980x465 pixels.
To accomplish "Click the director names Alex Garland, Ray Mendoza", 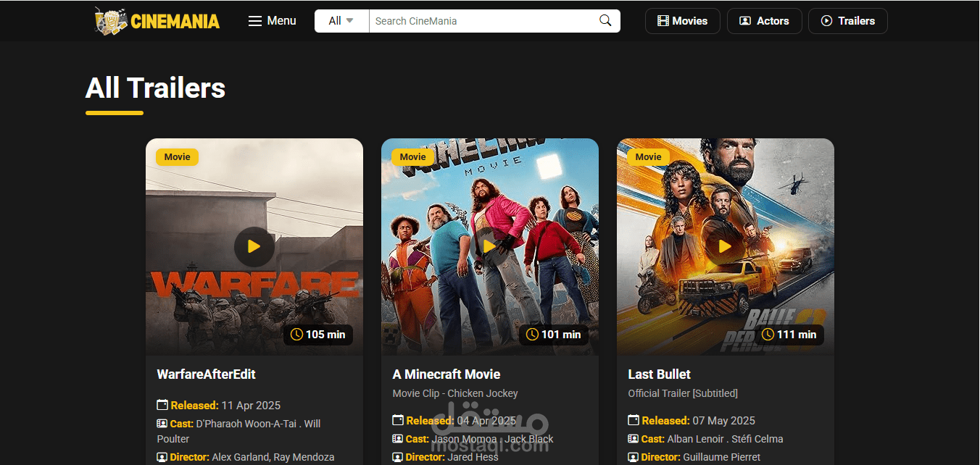I will pyautogui.click(x=273, y=458).
